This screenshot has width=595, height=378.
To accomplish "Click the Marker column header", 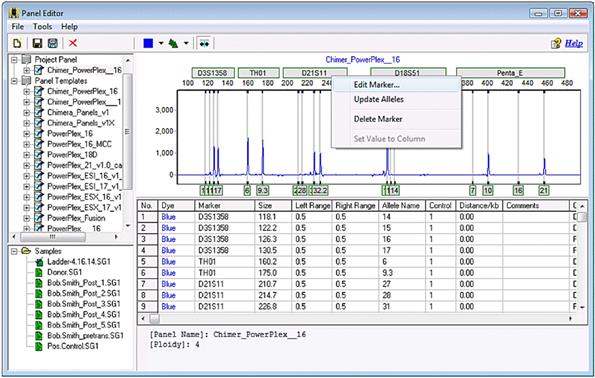I will click(x=225, y=206).
